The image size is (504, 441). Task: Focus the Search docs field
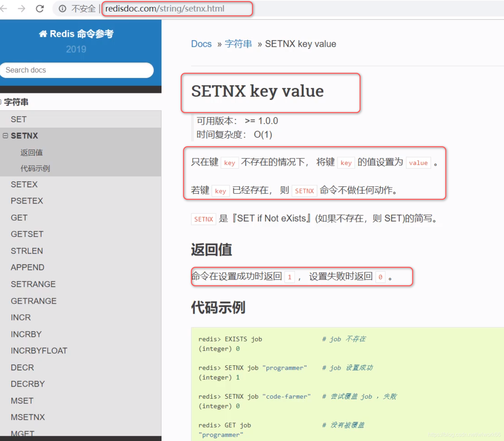[x=77, y=70]
